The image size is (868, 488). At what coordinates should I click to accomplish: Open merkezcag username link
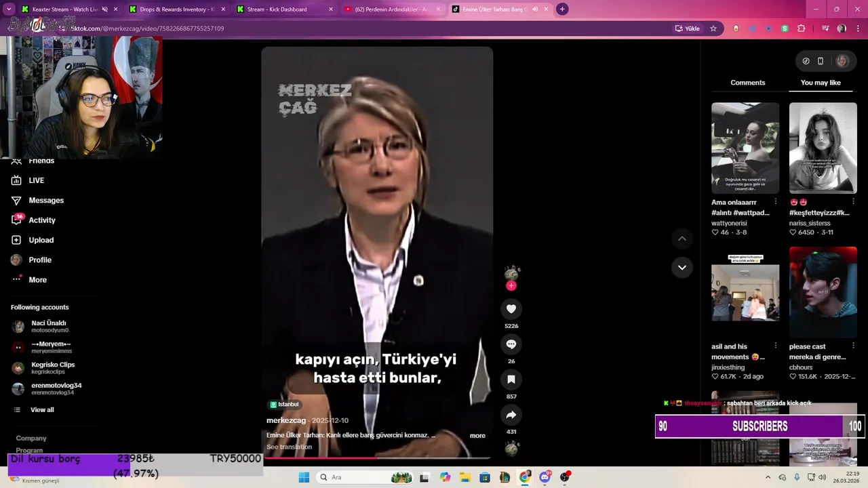[286, 421]
